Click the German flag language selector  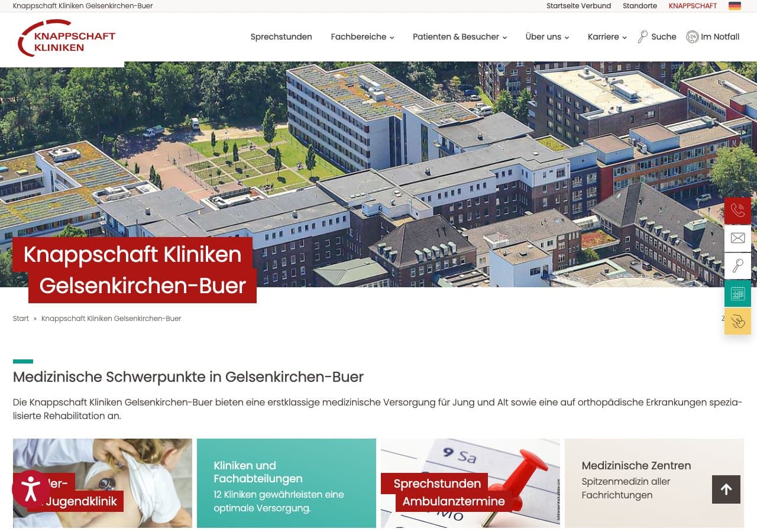(x=735, y=6)
